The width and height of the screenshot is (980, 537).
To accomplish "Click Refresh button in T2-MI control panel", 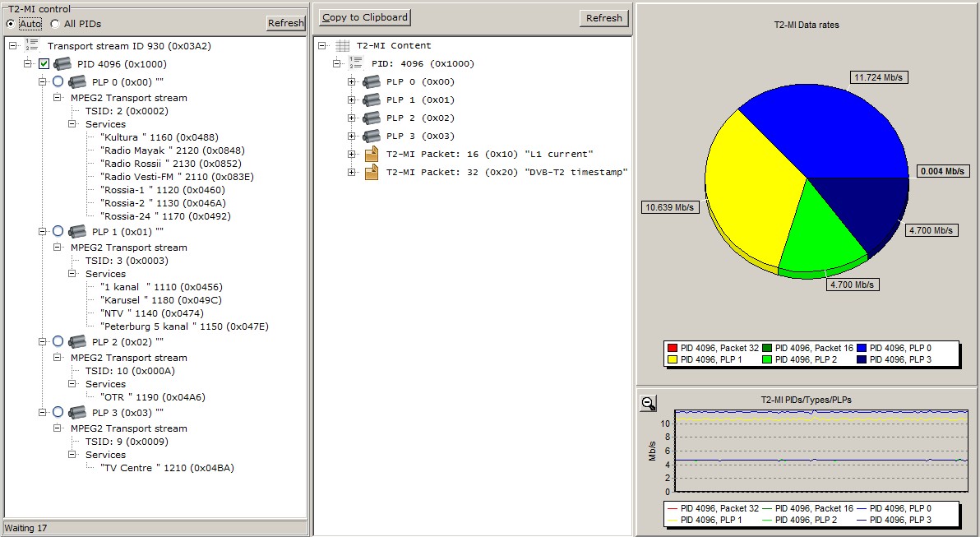I will click(285, 23).
